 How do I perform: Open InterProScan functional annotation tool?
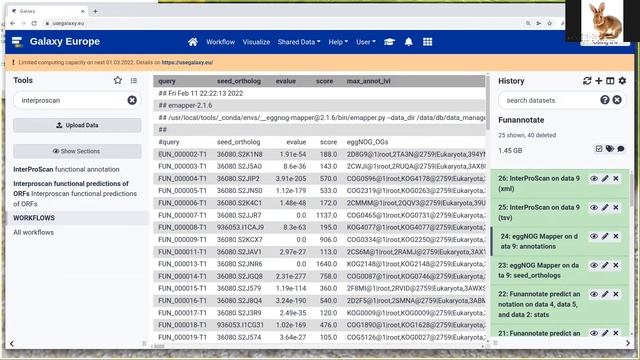(66, 169)
